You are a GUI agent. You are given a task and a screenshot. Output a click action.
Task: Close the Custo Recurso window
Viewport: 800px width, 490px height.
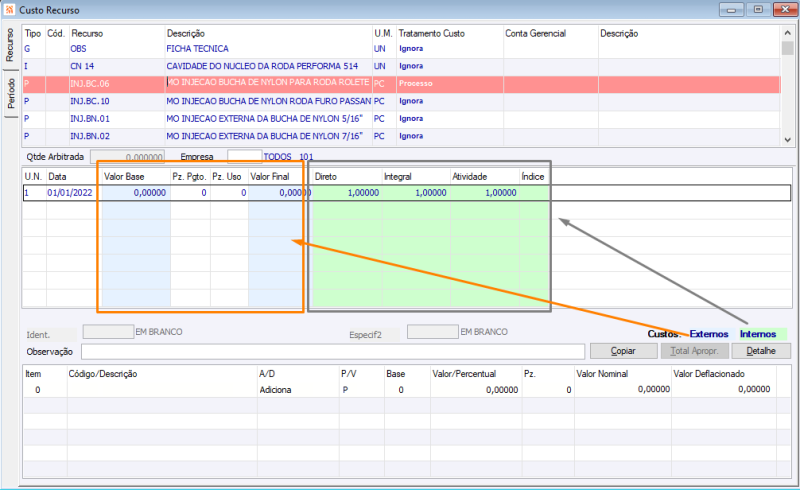tap(785, 10)
